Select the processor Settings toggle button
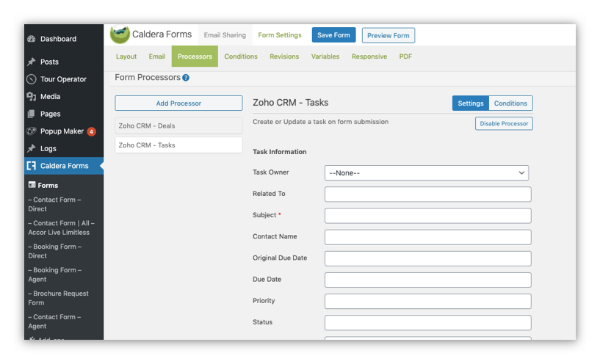Screen dimensions: 600x364 pyautogui.click(x=471, y=103)
